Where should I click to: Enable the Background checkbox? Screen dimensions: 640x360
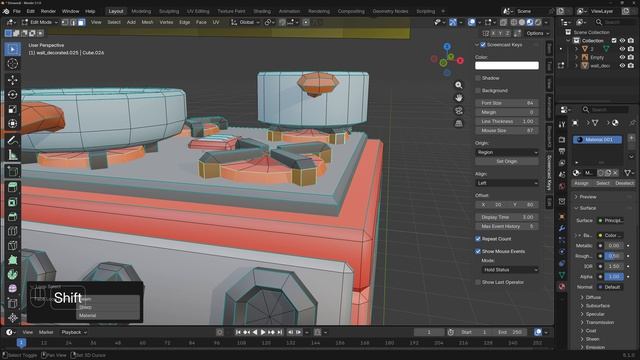coord(478,91)
